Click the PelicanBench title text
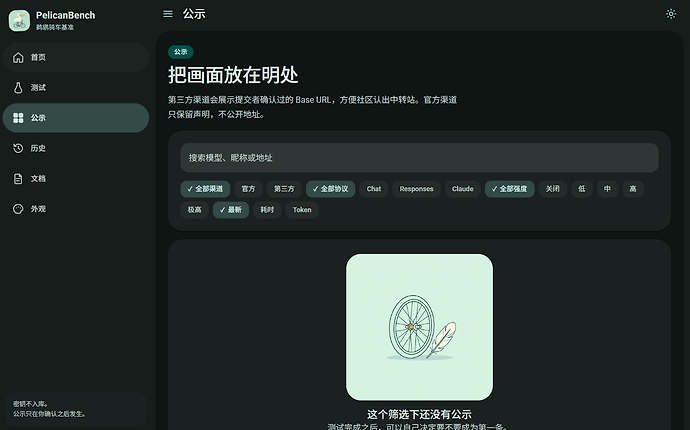 [x=66, y=15]
